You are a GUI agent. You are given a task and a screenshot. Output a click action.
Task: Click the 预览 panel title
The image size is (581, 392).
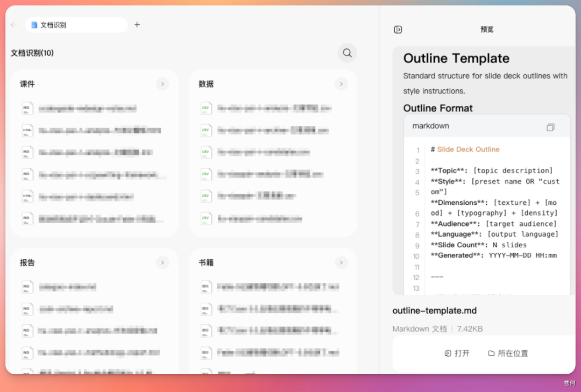pos(486,30)
